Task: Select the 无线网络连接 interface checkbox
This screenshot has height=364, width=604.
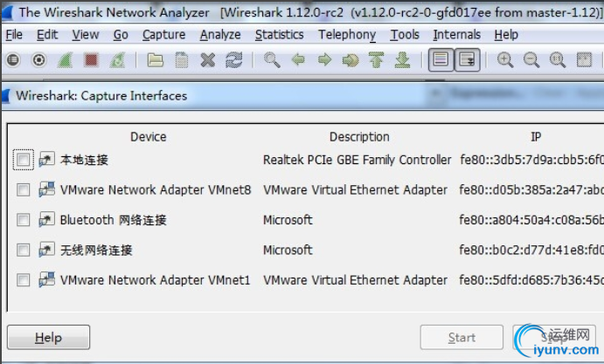Action: pos(24,251)
